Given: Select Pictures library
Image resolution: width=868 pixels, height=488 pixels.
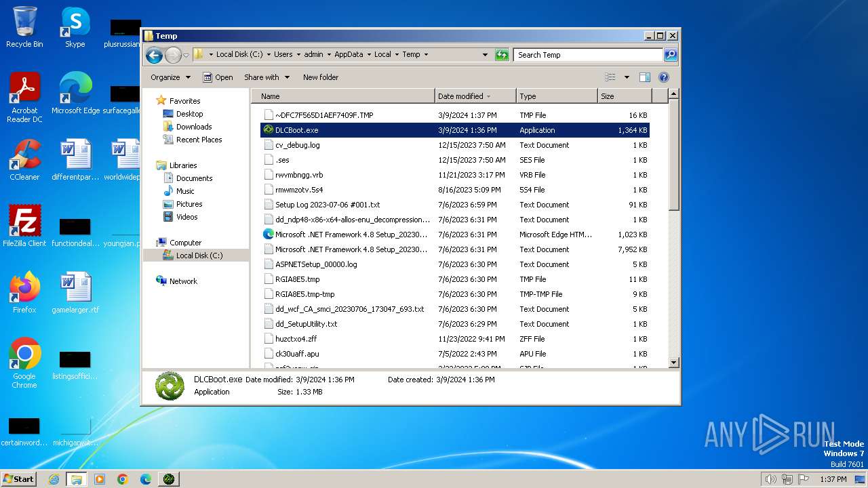Looking at the screenshot, I should (189, 204).
